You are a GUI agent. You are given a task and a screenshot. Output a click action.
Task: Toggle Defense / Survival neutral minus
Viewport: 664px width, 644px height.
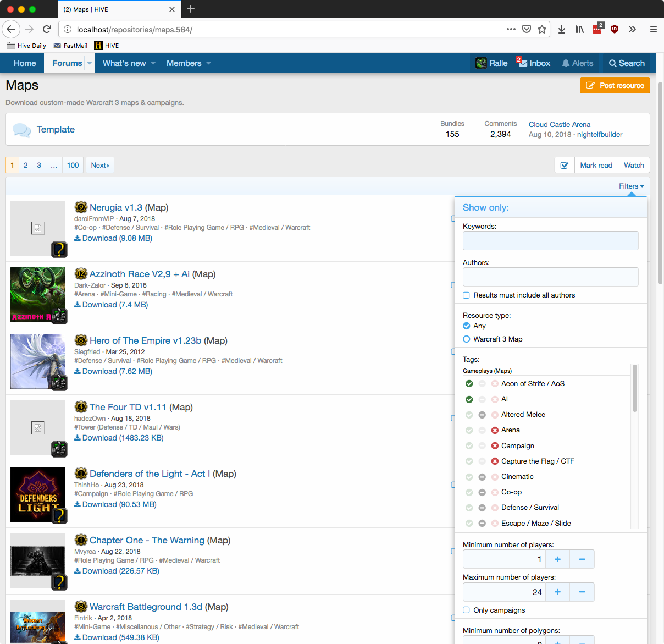(482, 508)
